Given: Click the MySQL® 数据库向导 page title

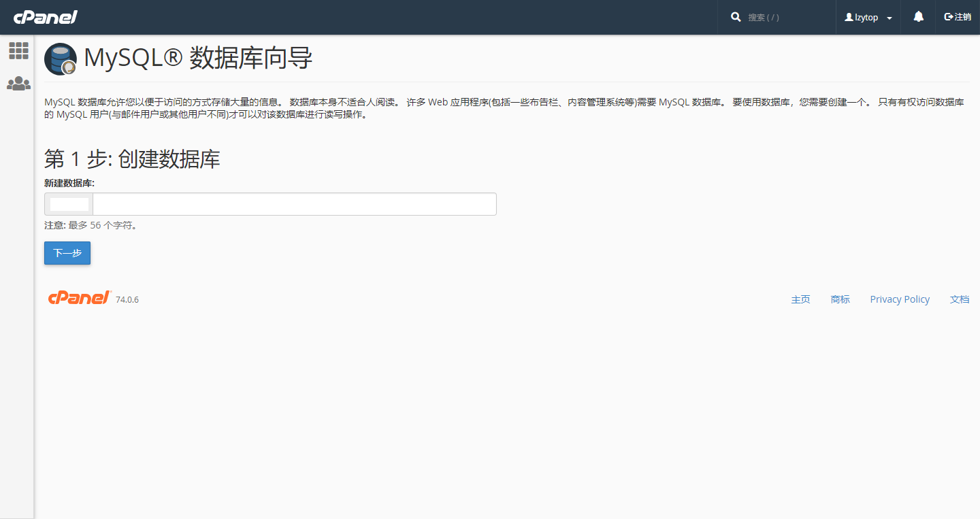Looking at the screenshot, I should coord(198,58).
